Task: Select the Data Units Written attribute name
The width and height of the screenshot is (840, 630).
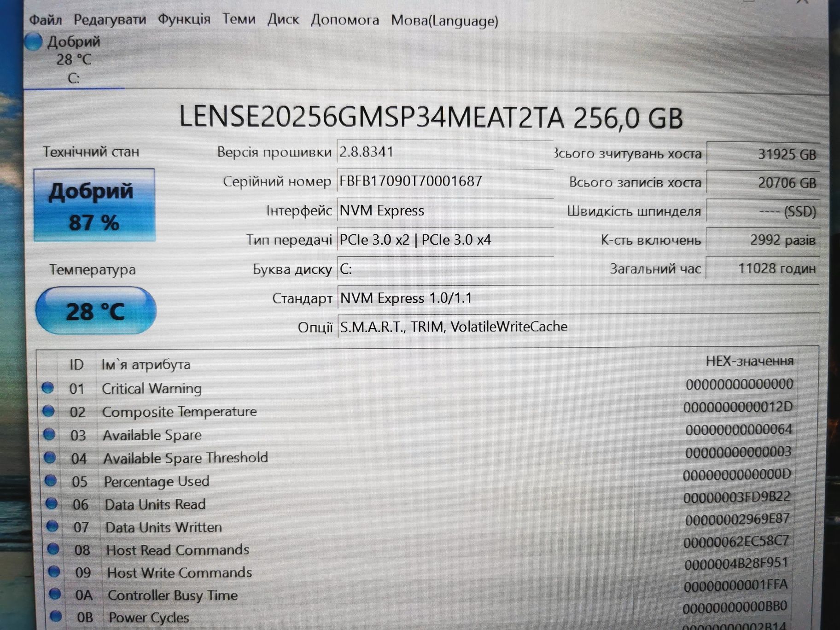Action: point(163,527)
